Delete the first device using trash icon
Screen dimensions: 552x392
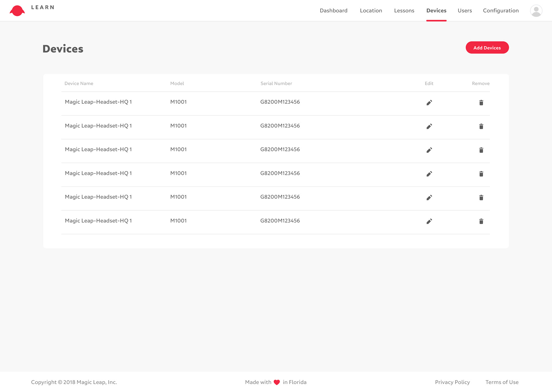click(481, 103)
